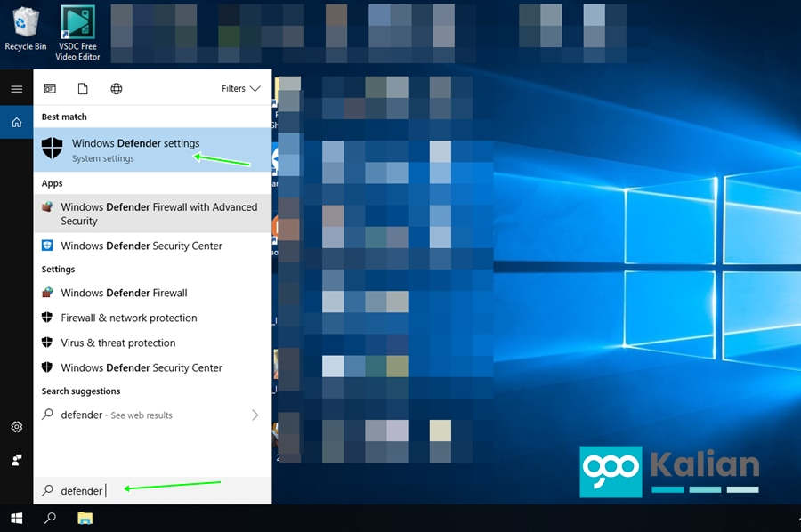Click the shield icon of Security Center setting
Screen dimensions: 801x532
[x=47, y=367]
